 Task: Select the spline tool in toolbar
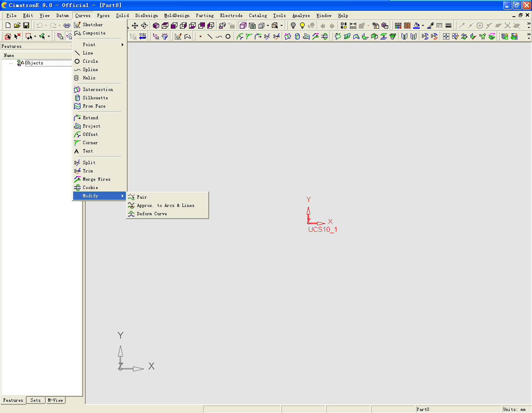219,37
